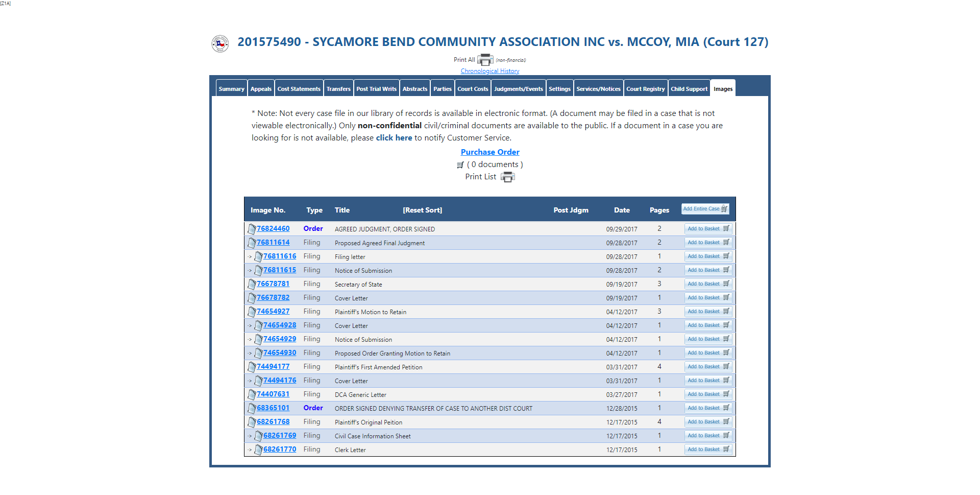This screenshot has width=980, height=495.
Task: Add Secretary of State filing to basket
Action: click(708, 284)
